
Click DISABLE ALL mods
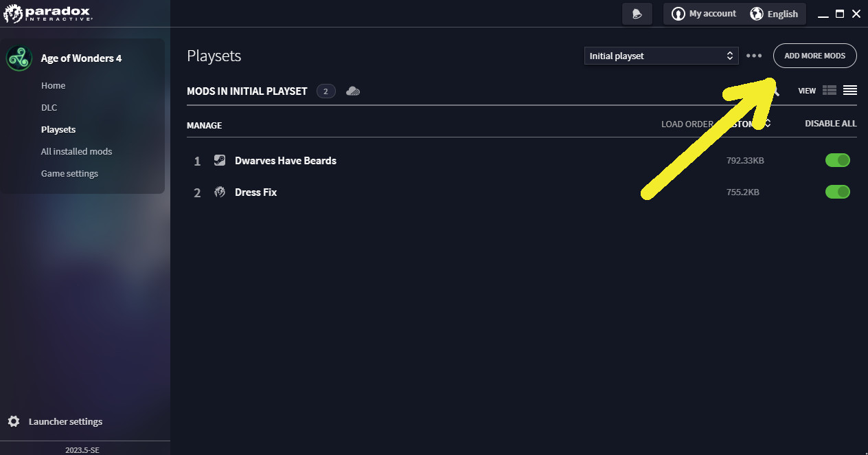click(830, 124)
